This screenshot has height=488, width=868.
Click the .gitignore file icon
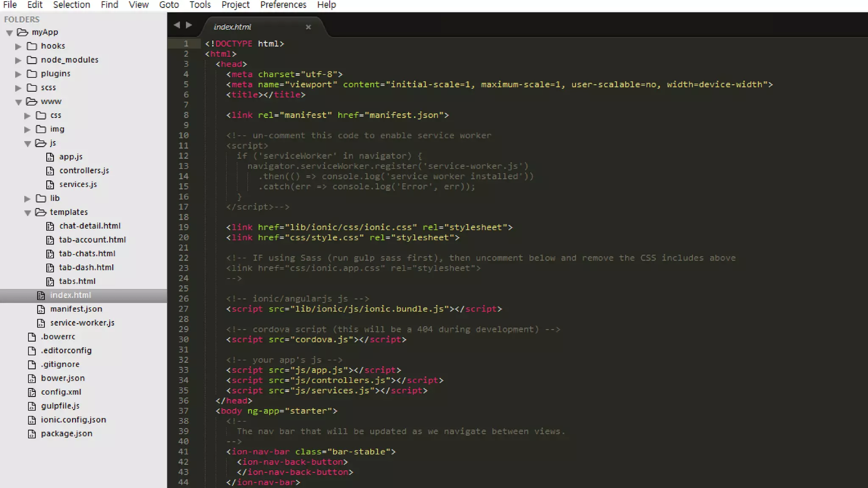(32, 365)
